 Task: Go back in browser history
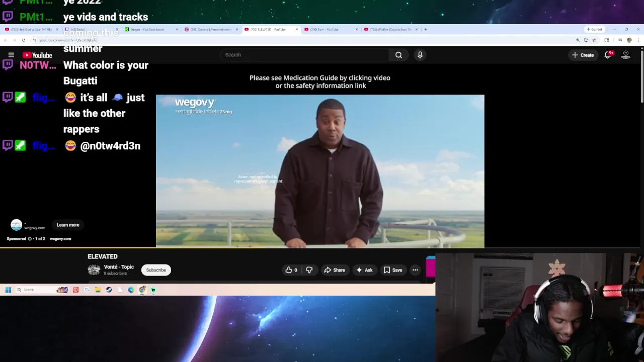point(5,40)
